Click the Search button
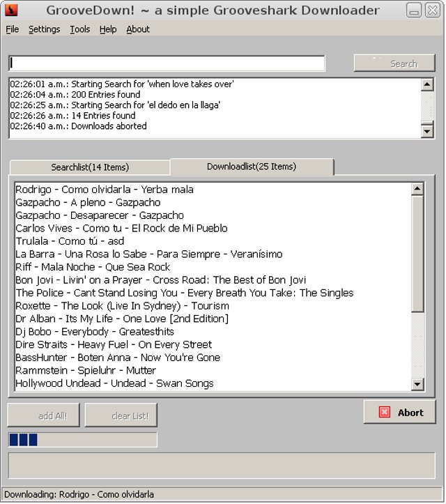Image resolution: width=446 pixels, height=504 pixels. 394,63
